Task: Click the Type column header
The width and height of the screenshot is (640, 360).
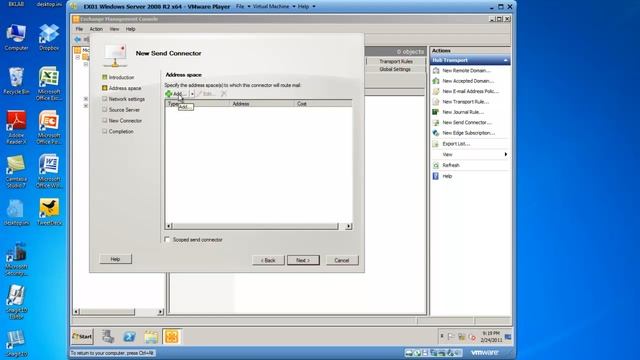Action: 198,104
